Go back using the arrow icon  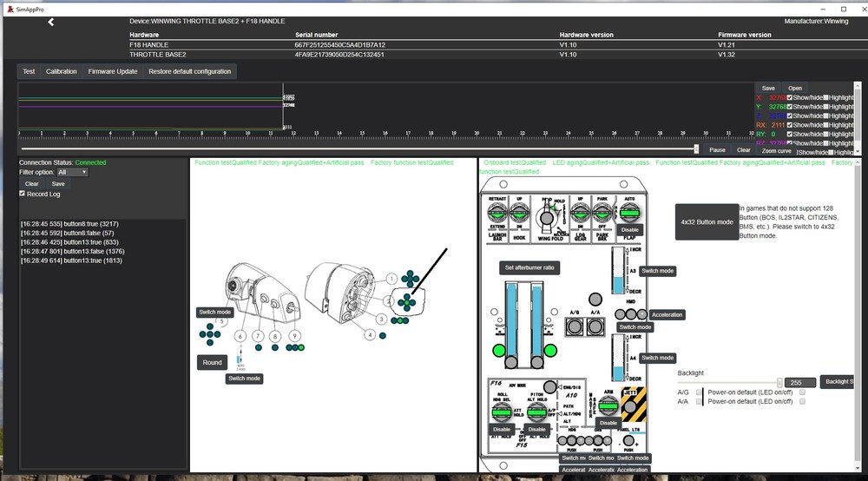pyautogui.click(x=50, y=23)
